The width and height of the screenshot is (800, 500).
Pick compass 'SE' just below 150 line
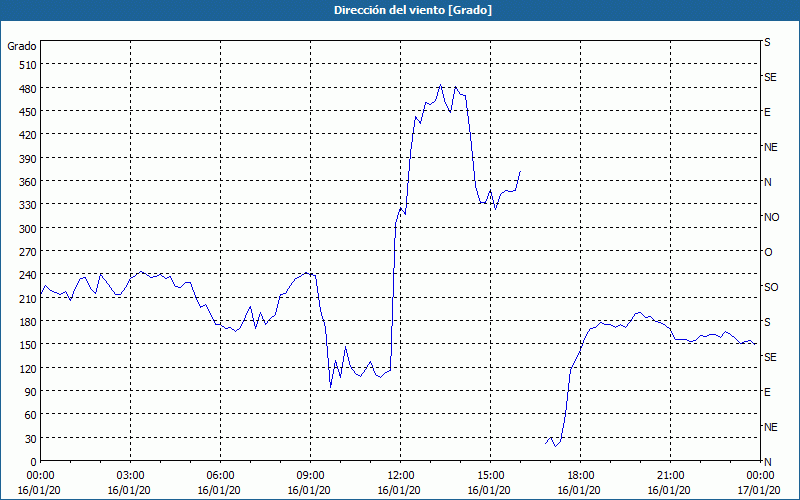[770, 357]
